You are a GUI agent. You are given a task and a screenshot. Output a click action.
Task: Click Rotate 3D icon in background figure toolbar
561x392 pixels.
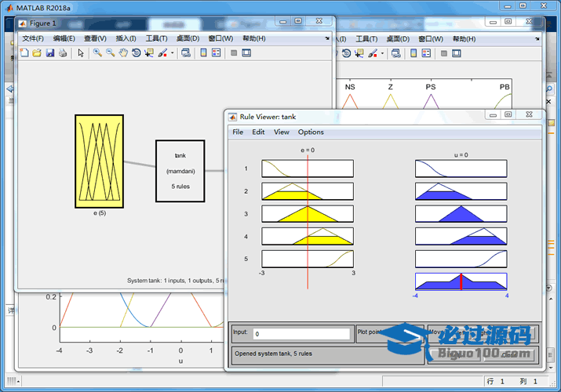[x=346, y=53]
